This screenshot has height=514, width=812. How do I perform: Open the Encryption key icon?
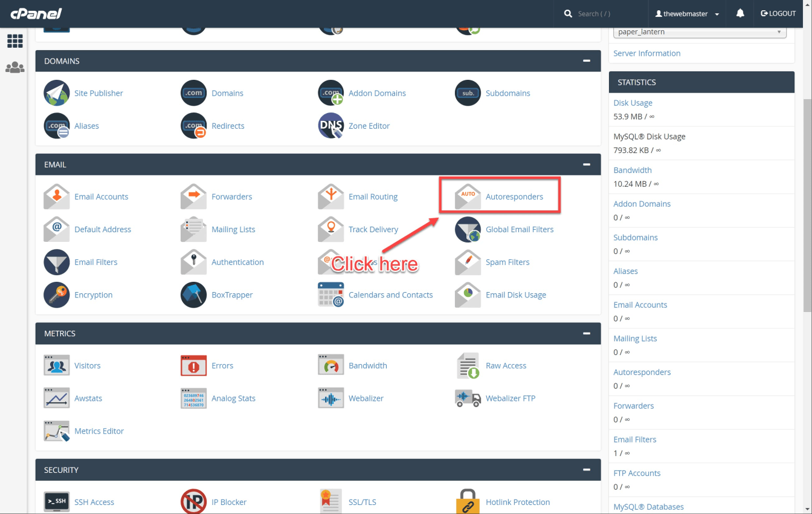[57, 294]
